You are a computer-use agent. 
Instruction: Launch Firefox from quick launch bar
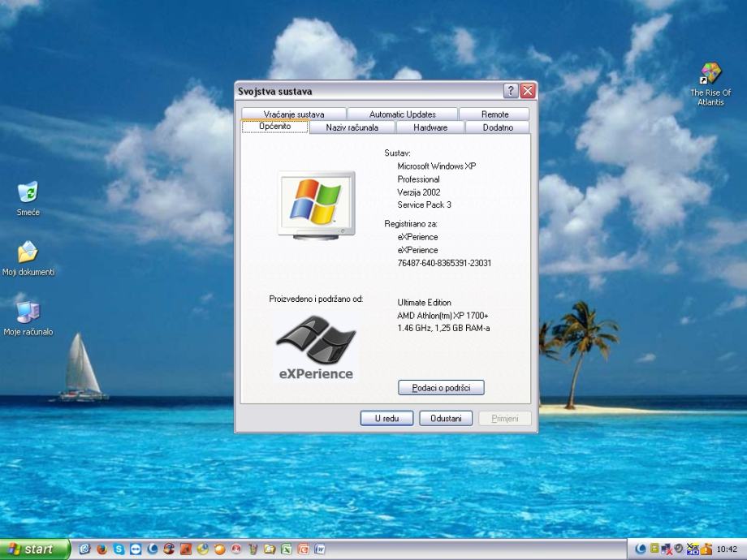pyautogui.click(x=102, y=549)
